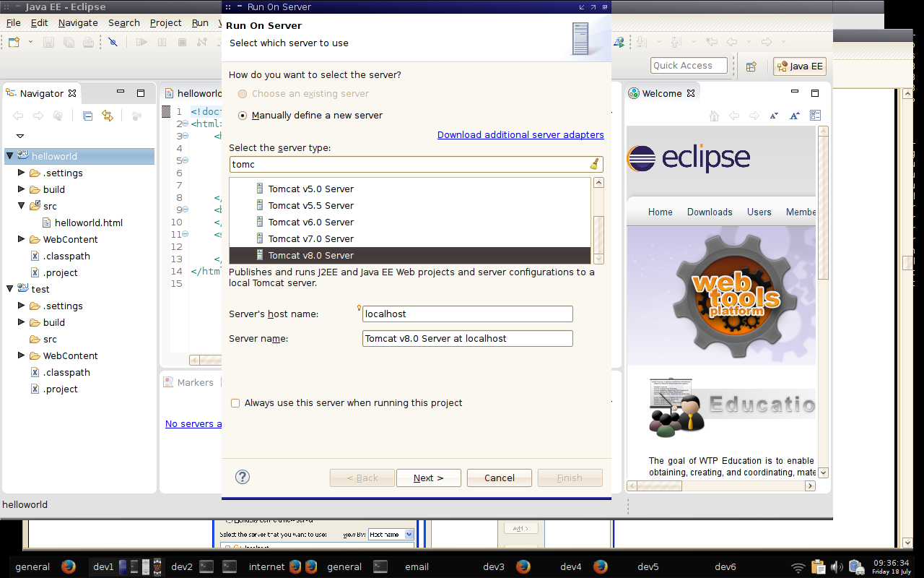Click the Quick Access search field

689,66
